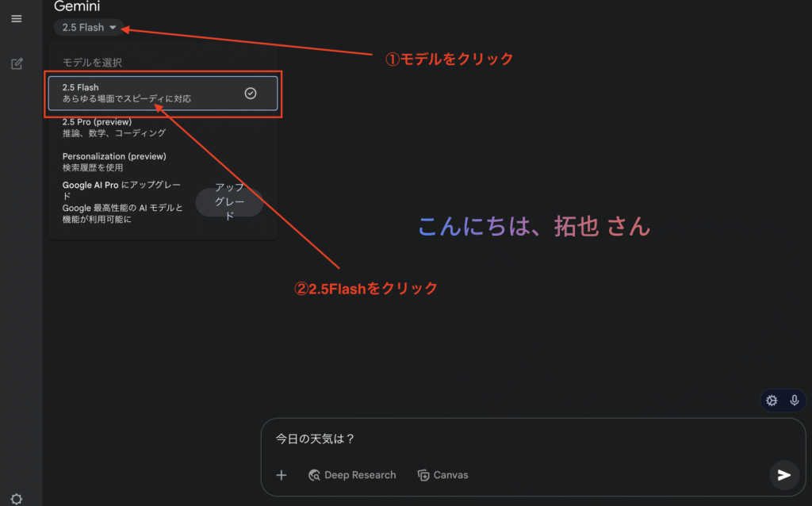Viewport: 812px width, 506px height.
Task: Click the こんにちは、拓也 さん greeting text
Action: (534, 226)
